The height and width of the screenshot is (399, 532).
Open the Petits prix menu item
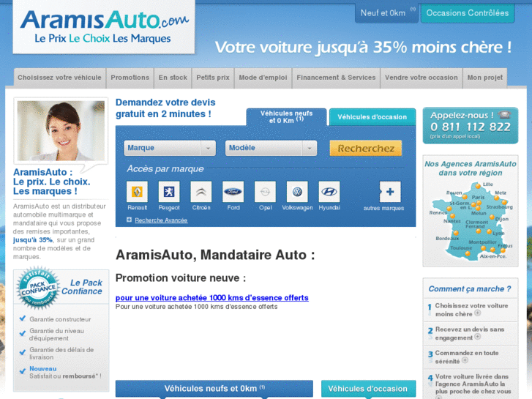point(213,78)
